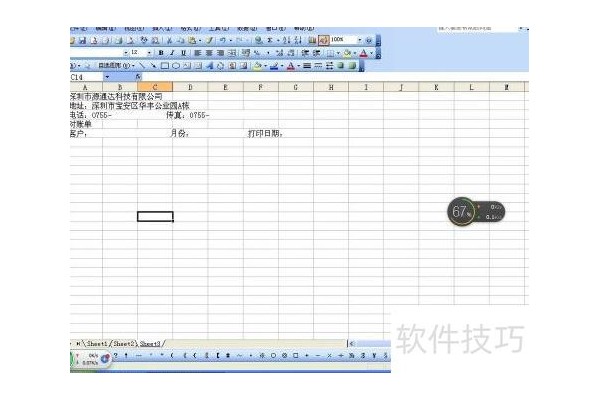This screenshot has width=600, height=400.
Task: Click the Help icon beside zoom box
Action: 369,40
